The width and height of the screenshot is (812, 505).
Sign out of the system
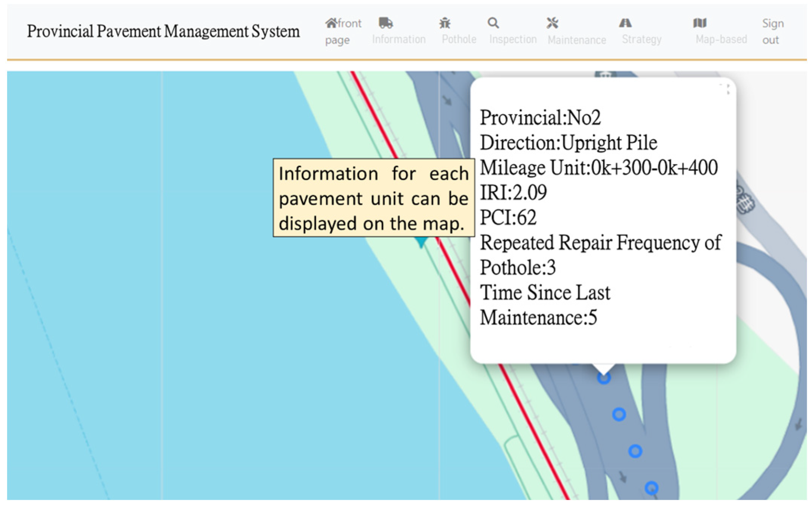[x=772, y=32]
